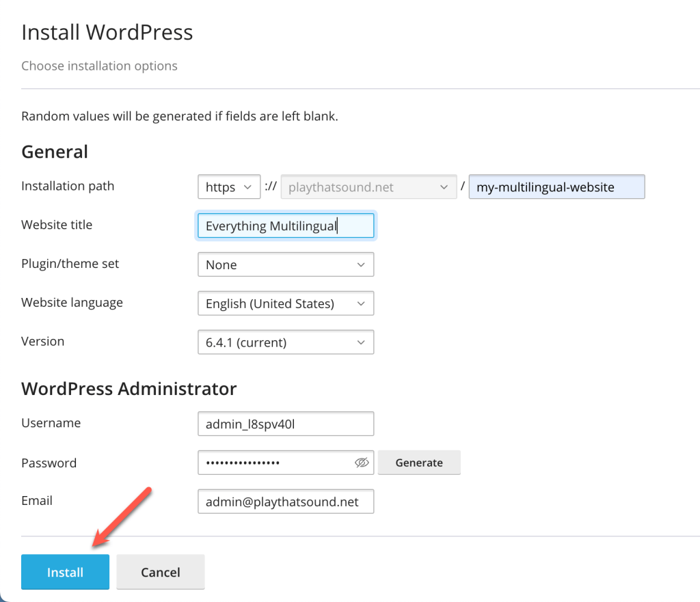The height and width of the screenshot is (602, 700).
Task: Click the Email input field
Action: (x=286, y=502)
